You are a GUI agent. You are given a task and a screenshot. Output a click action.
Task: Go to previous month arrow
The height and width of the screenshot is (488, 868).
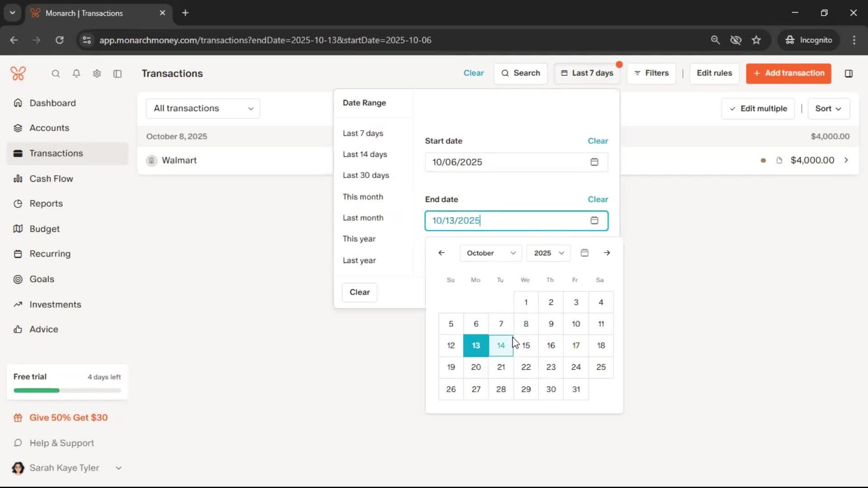[x=442, y=253]
